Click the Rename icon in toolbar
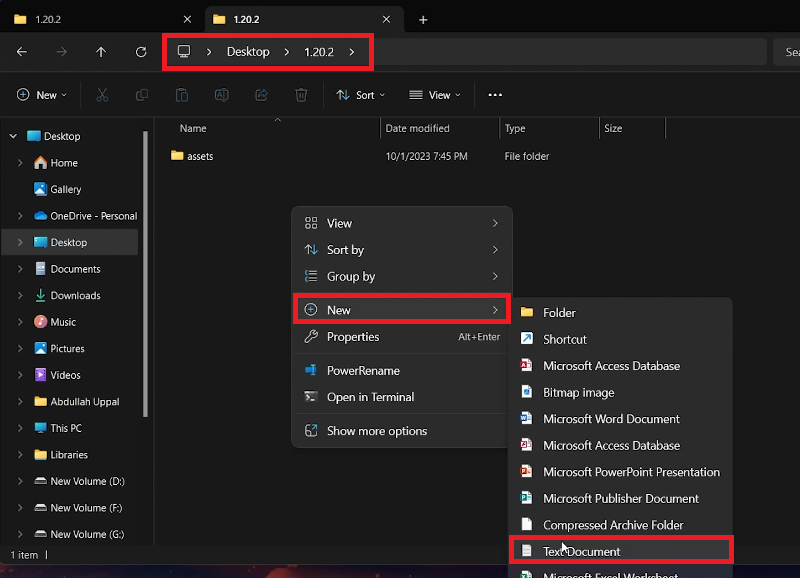The image size is (800, 578). 222,95
